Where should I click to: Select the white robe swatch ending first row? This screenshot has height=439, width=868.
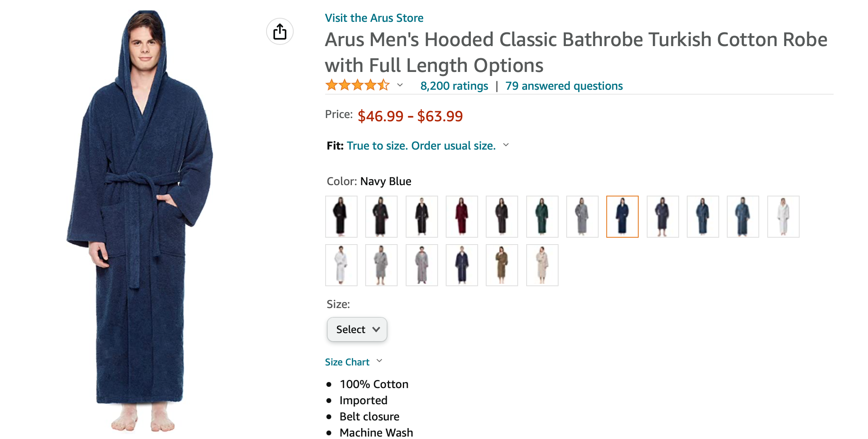pos(783,217)
